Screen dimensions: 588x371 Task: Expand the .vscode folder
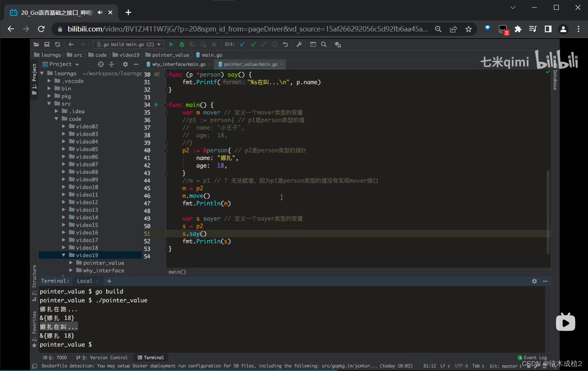click(49, 81)
